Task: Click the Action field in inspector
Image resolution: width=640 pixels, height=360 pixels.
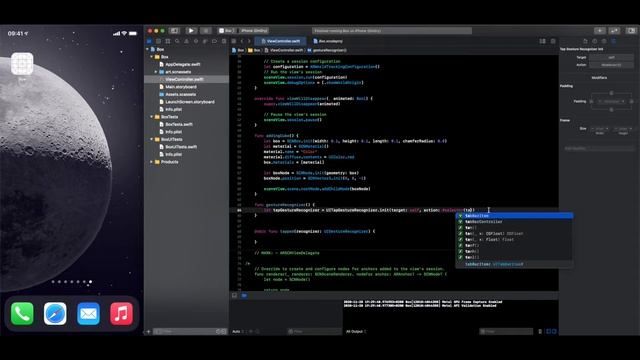Action: (611, 65)
